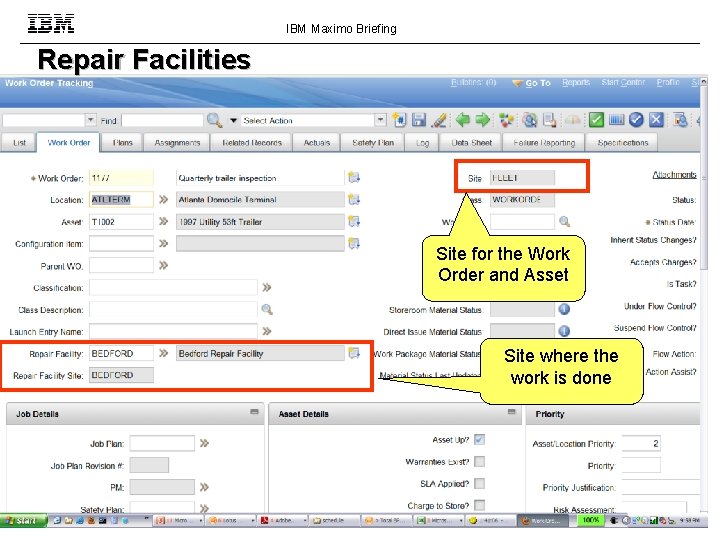The height and width of the screenshot is (540, 720).
Task: Click the Location field containing ATLTERM
Action: point(121,199)
